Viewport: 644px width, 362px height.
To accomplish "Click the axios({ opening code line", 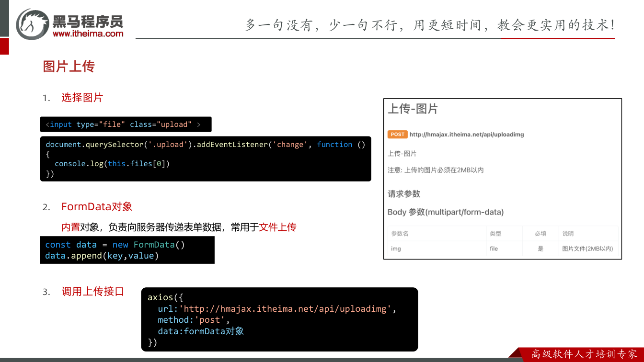I will click(x=165, y=297).
